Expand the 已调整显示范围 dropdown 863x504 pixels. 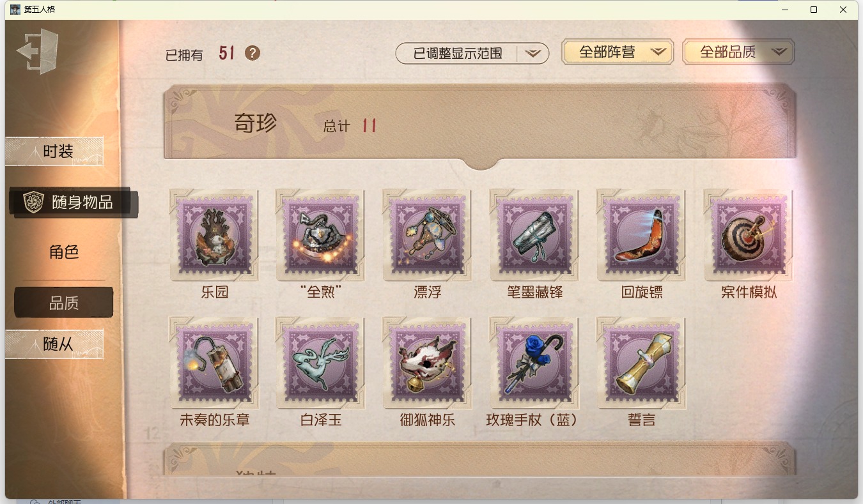472,54
